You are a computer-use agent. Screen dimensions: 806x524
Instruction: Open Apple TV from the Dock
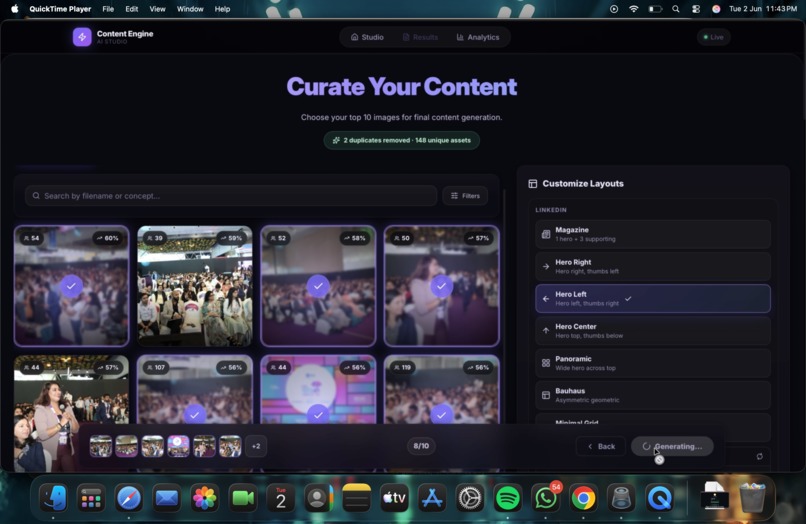(x=394, y=498)
